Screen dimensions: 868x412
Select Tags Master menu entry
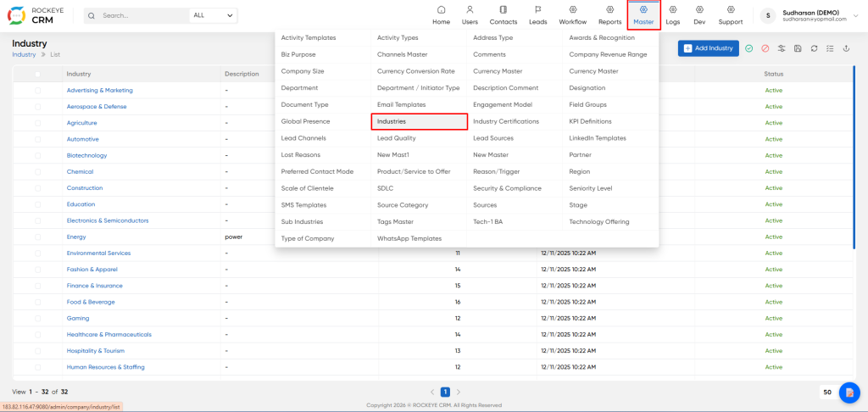(395, 221)
